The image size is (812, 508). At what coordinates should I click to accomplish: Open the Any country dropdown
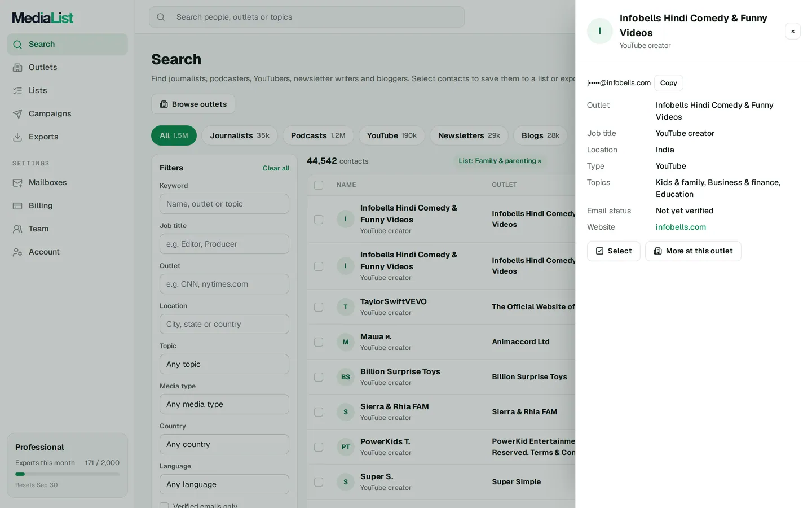point(224,444)
